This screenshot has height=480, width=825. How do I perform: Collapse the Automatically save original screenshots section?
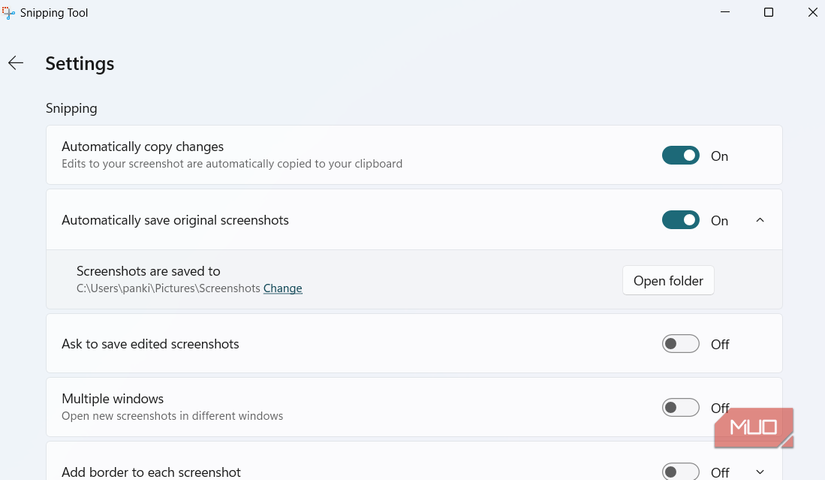tap(760, 220)
